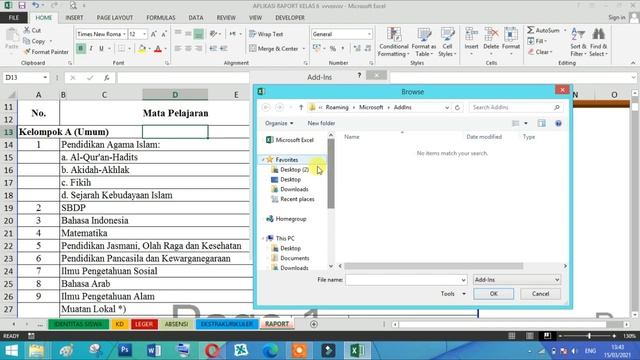Open the General number format dropdown
Image resolution: width=640 pixels, height=360 pixels.
(x=369, y=34)
